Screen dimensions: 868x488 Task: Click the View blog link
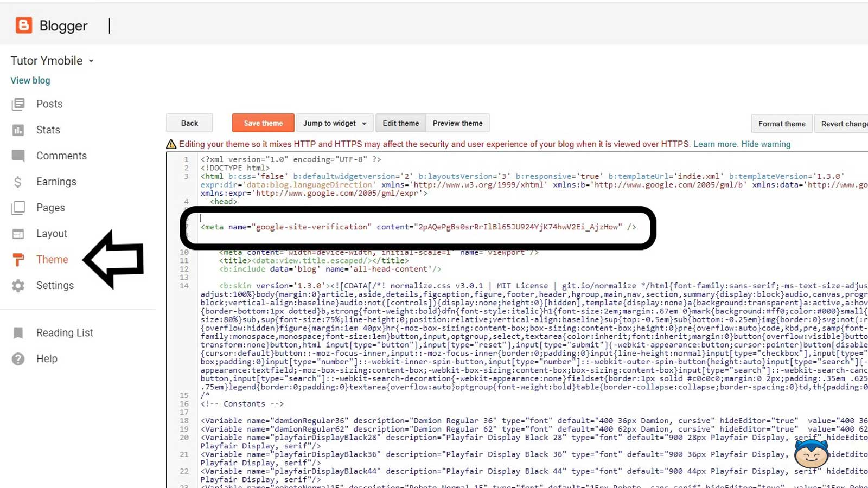(30, 80)
